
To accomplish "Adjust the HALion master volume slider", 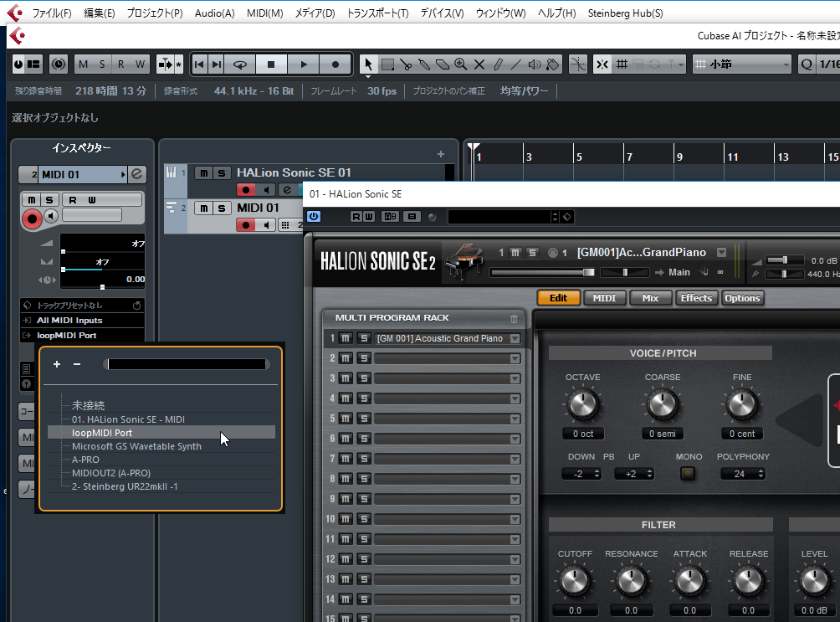I will pyautogui.click(x=784, y=260).
